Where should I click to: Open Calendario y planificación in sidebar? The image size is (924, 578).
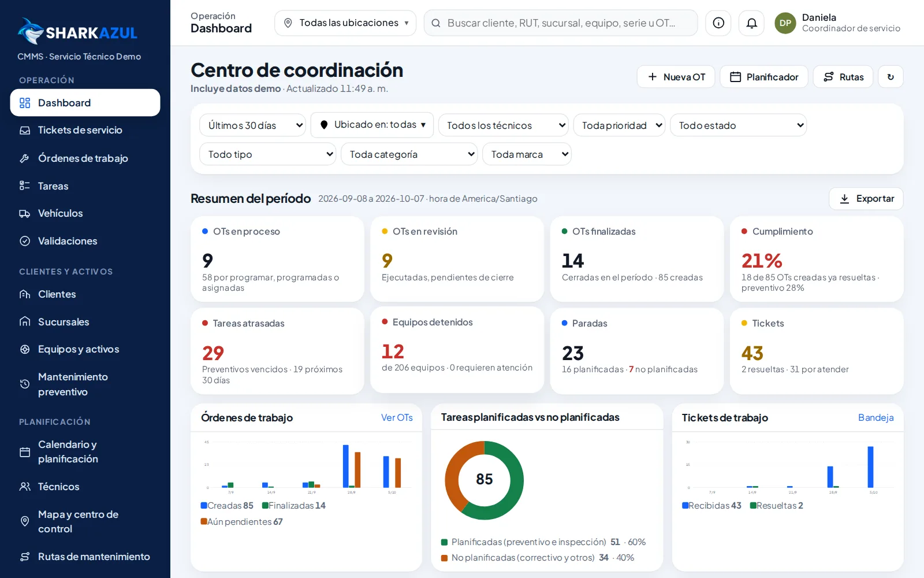click(x=85, y=452)
